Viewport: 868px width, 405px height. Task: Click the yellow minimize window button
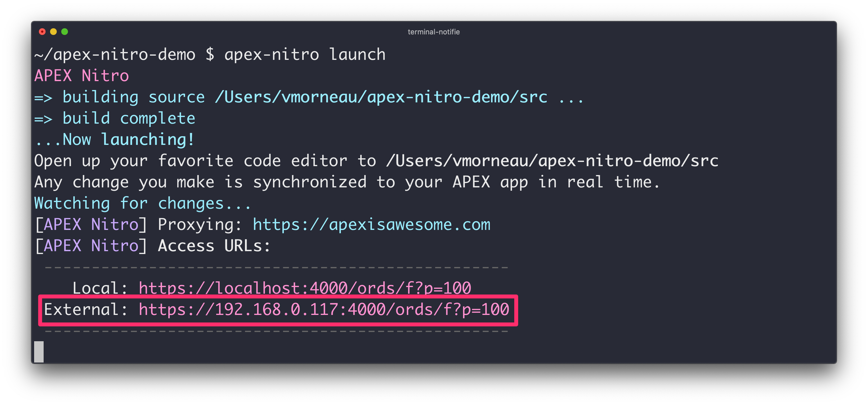(53, 32)
